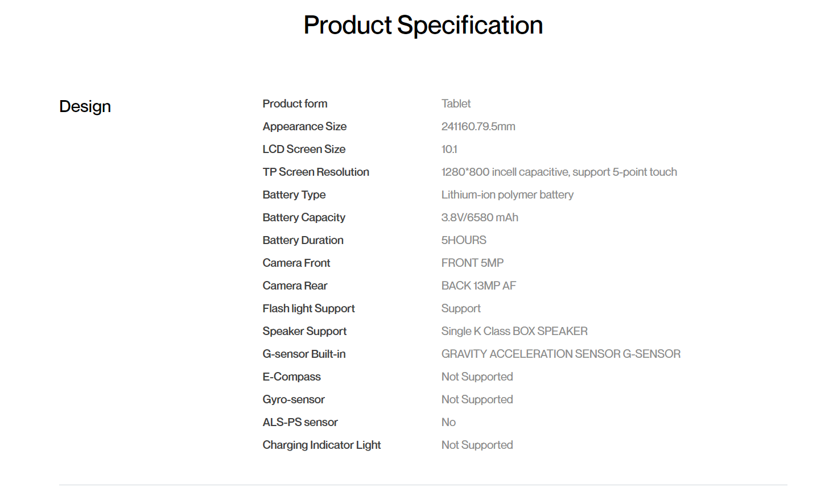Viewport: 829px width, 504px height.
Task: Click the Battery Duration label
Action: point(303,240)
